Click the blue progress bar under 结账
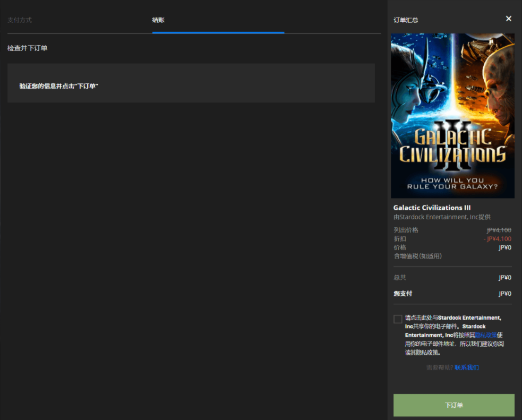This screenshot has width=522, height=420. tap(218, 32)
